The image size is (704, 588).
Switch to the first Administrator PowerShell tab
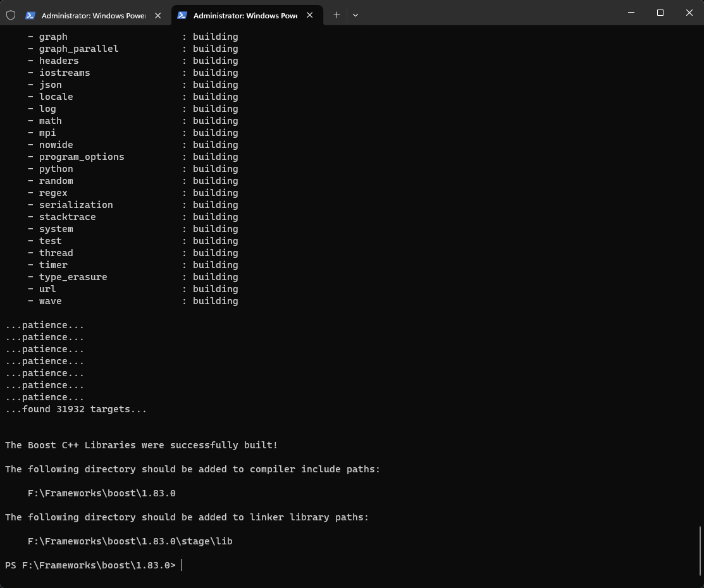pyautogui.click(x=93, y=15)
